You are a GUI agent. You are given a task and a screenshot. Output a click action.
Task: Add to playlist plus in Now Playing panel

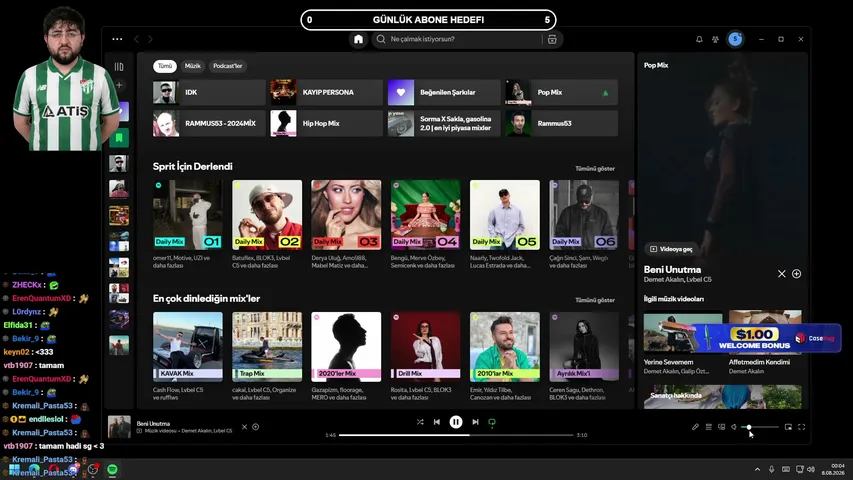[796, 274]
